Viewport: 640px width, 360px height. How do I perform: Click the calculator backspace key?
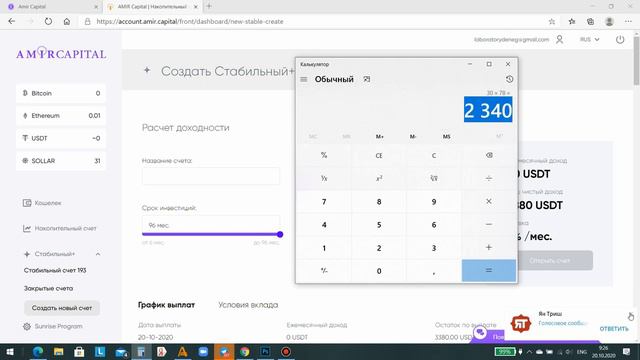(x=489, y=155)
